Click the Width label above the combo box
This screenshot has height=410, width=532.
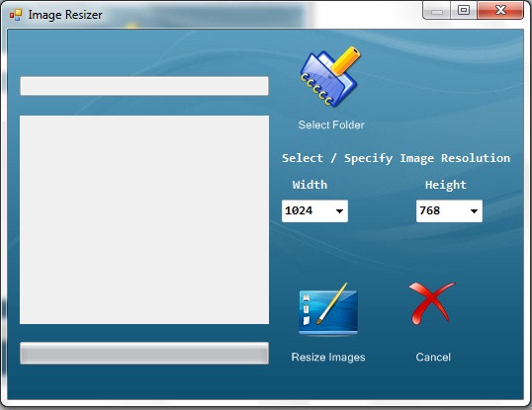tap(310, 185)
